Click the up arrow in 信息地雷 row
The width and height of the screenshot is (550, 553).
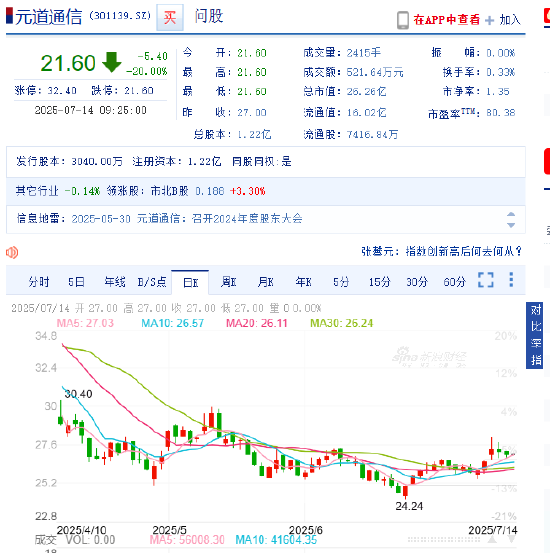(x=511, y=214)
